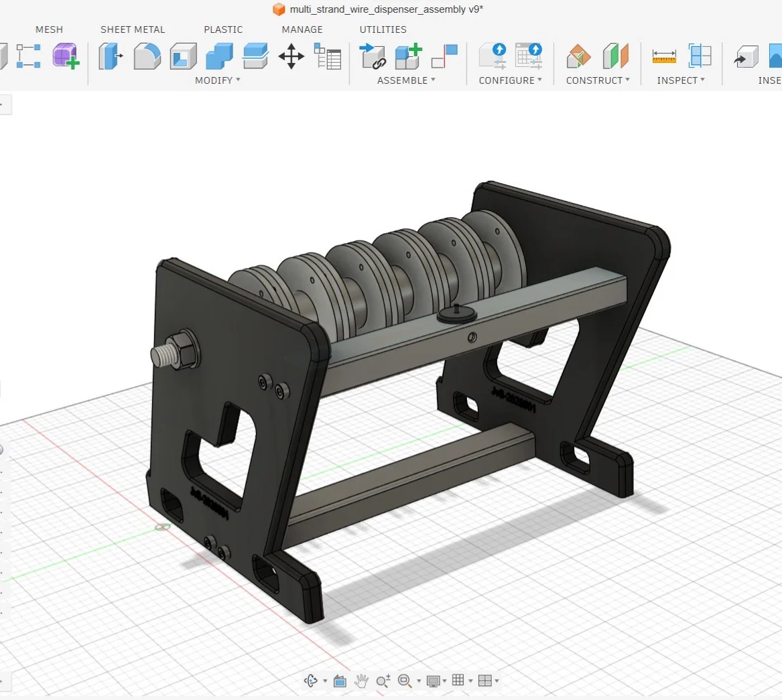Expand the CONFIGURE panel dropdown
The height and width of the screenshot is (700, 782).
(510, 80)
